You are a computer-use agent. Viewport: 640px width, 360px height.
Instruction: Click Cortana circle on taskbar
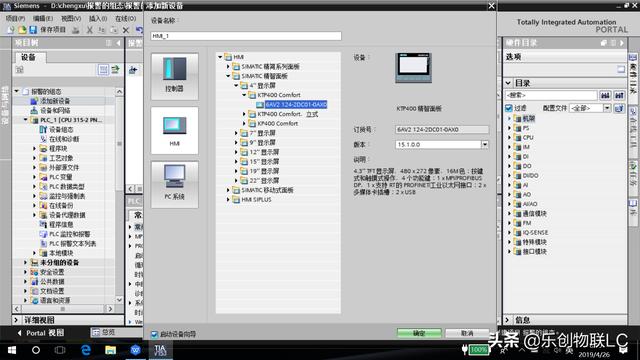click(x=36, y=350)
